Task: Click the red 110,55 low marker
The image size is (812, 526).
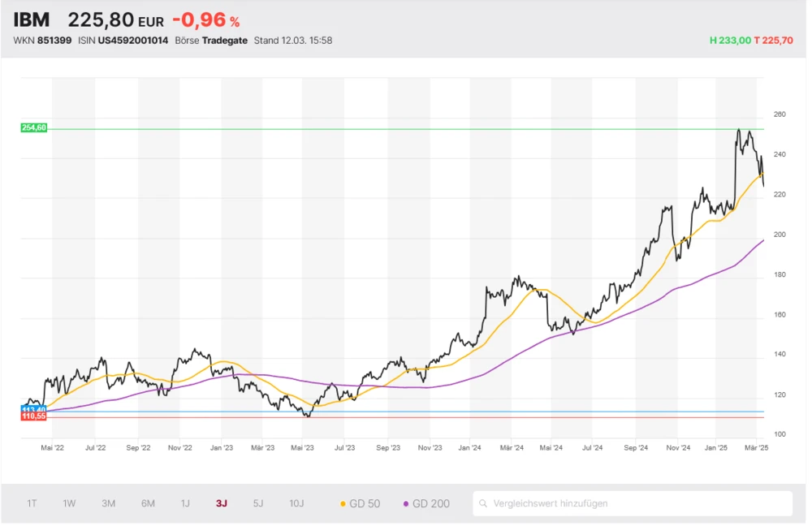Action: click(34, 416)
